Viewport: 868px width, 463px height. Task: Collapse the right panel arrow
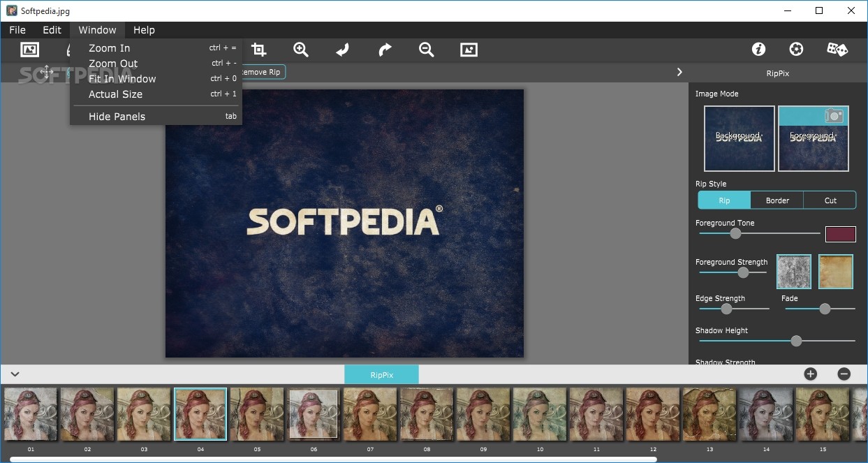(679, 72)
